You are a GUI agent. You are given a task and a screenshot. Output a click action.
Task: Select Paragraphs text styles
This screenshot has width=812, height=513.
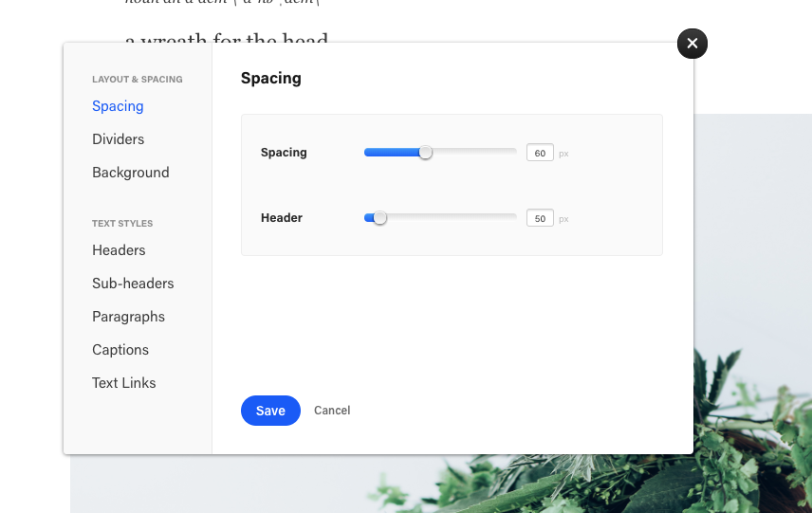(128, 317)
